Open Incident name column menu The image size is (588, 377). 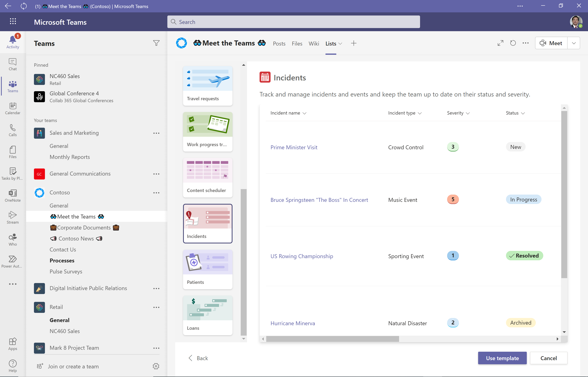point(288,113)
